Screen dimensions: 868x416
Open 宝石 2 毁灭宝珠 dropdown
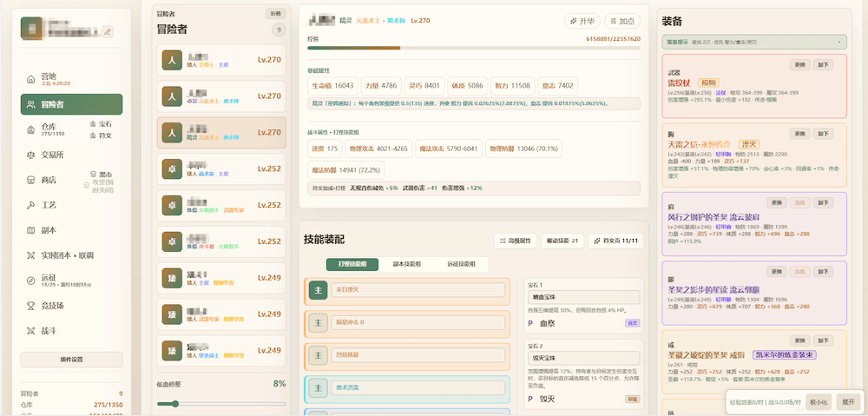click(583, 358)
